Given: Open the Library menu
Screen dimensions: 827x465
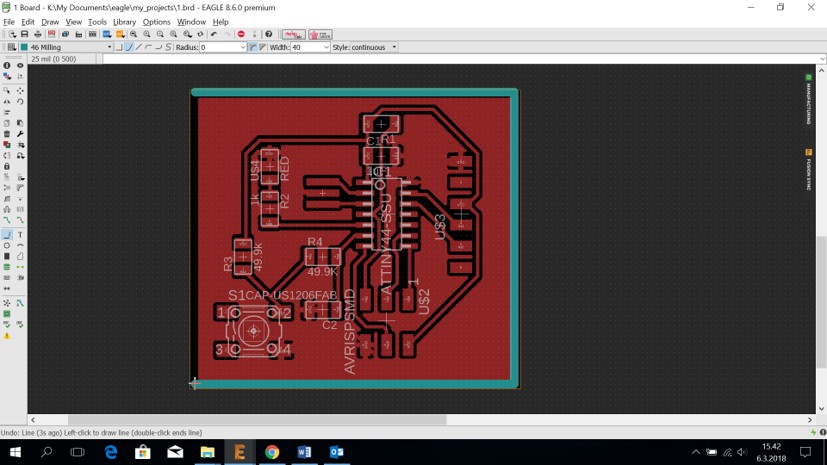Looking at the screenshot, I should coord(124,22).
